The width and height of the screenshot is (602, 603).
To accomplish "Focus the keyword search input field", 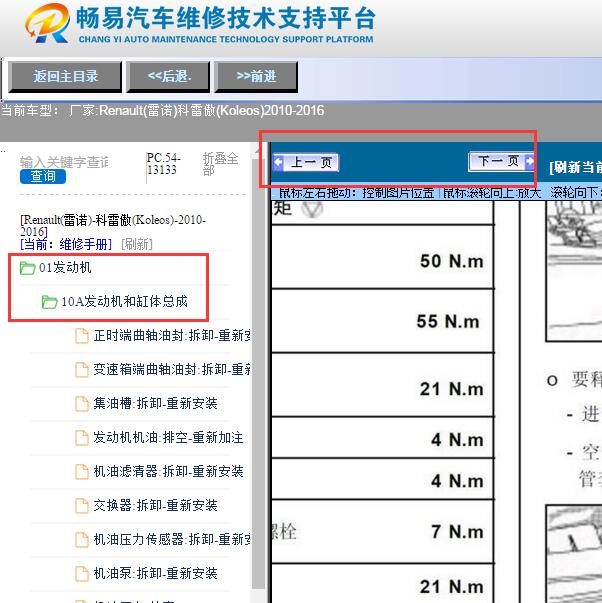I will click(x=64, y=162).
